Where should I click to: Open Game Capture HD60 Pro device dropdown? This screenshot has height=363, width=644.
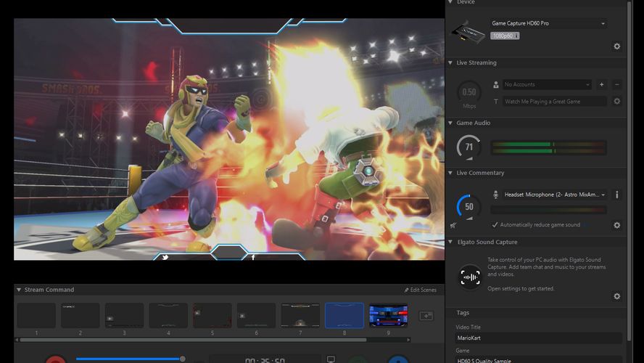548,23
